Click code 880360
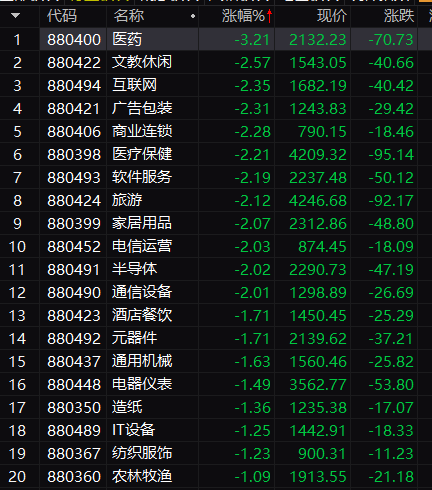 [74, 477]
